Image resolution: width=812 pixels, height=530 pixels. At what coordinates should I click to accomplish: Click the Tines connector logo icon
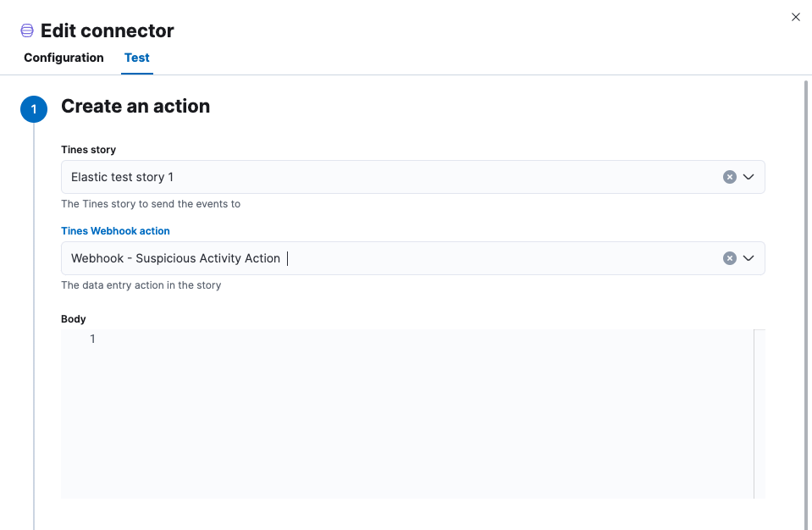[27, 31]
